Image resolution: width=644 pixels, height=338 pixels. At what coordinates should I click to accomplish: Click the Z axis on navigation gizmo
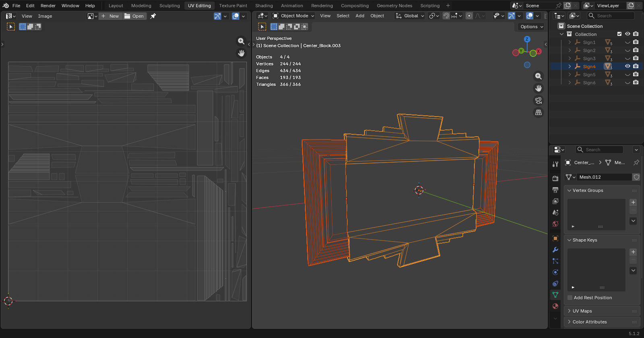coord(527,39)
